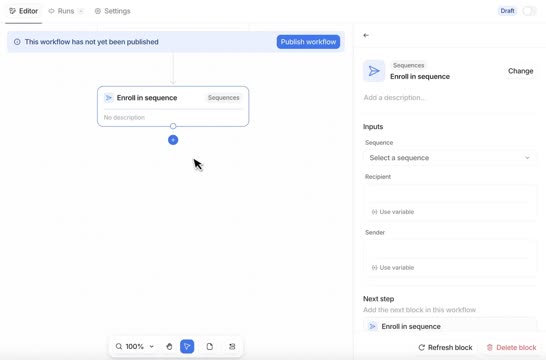Go back using the left arrow
546x360 pixels.
[366, 35]
